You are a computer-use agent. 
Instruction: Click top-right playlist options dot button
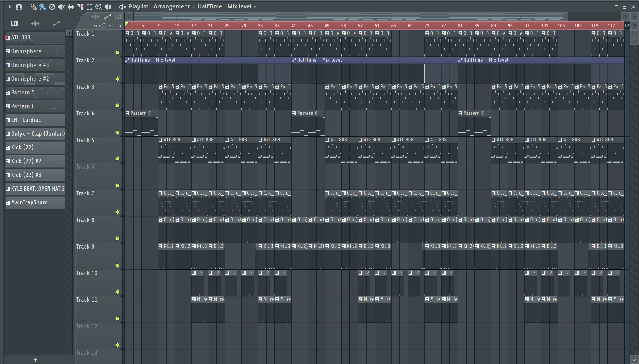[634, 17]
